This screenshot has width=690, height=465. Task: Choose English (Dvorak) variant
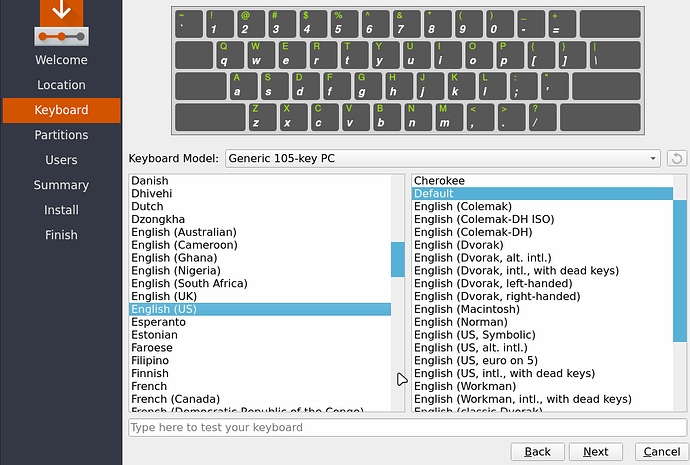(542, 245)
